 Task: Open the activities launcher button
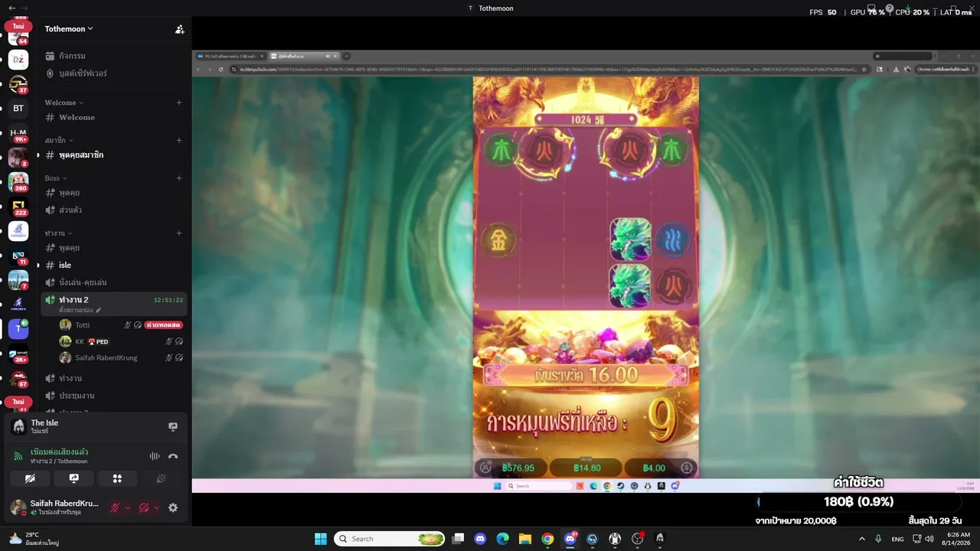[117, 478]
